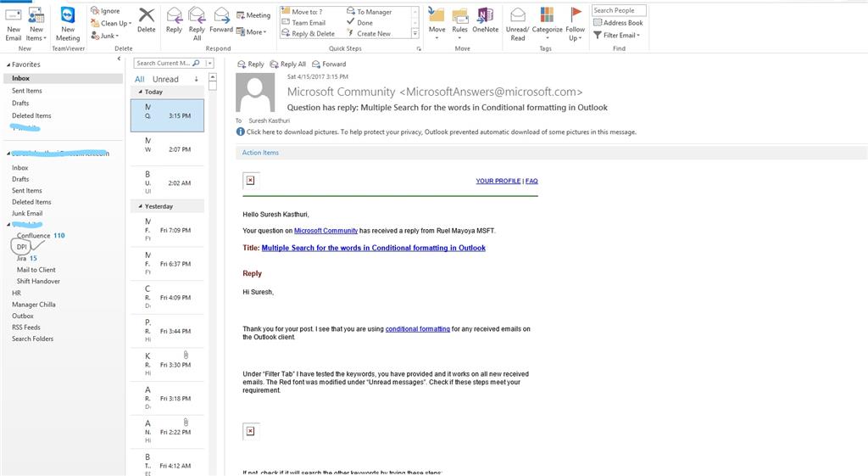Open the Follow Up flag menu

[576, 24]
